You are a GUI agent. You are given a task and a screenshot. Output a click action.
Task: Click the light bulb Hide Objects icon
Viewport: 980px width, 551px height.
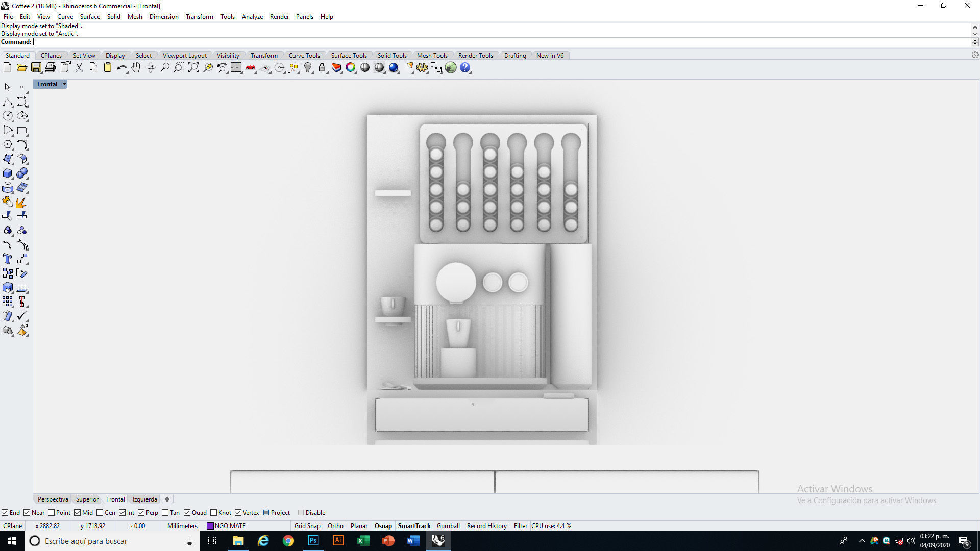pyautogui.click(x=308, y=68)
